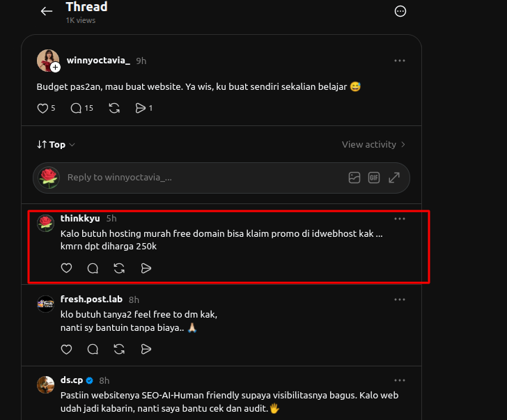Repost winnyoctavia_'s post
This screenshot has height=420, width=507.
pos(114,108)
